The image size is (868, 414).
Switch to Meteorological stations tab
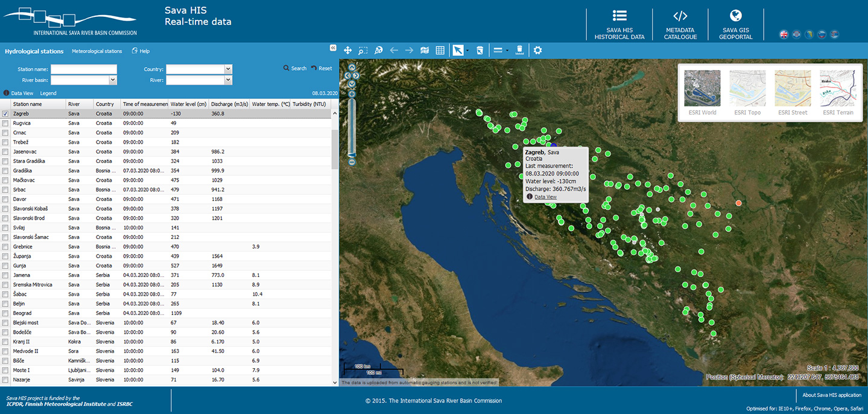tap(97, 51)
